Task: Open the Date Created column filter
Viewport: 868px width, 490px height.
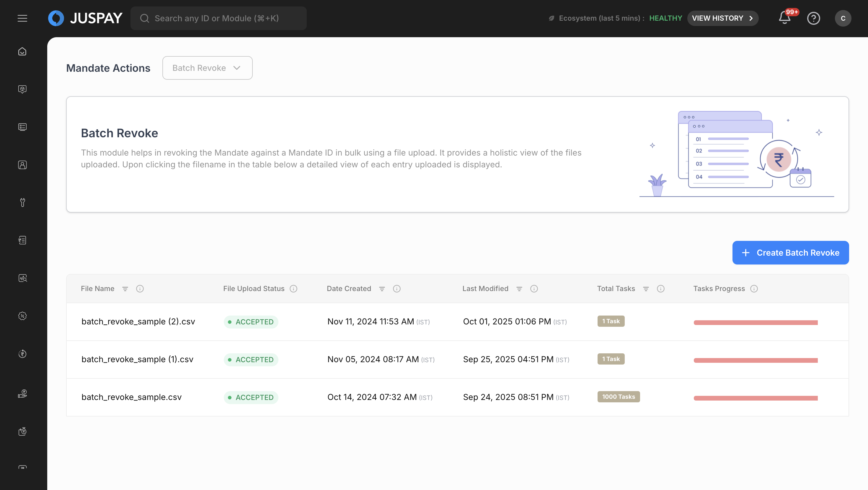Action: pos(382,289)
